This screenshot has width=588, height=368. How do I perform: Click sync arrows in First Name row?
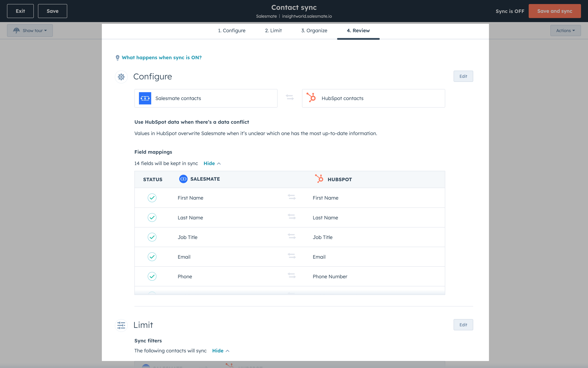pos(292,197)
